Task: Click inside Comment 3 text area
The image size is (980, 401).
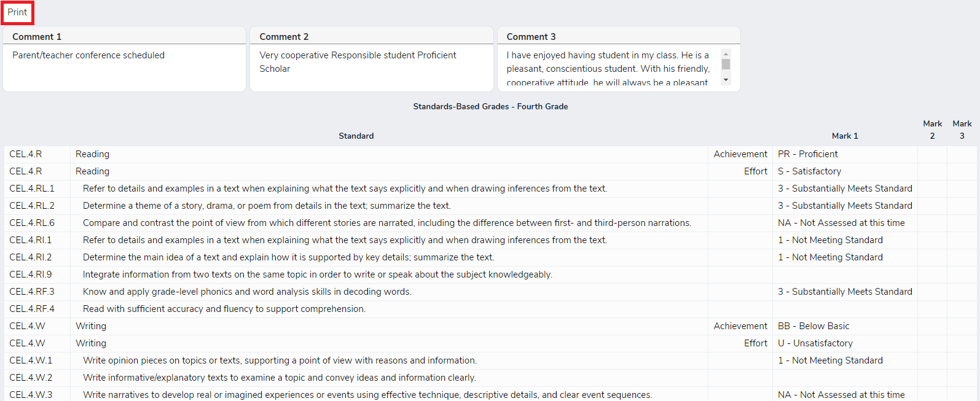Action: [x=607, y=68]
